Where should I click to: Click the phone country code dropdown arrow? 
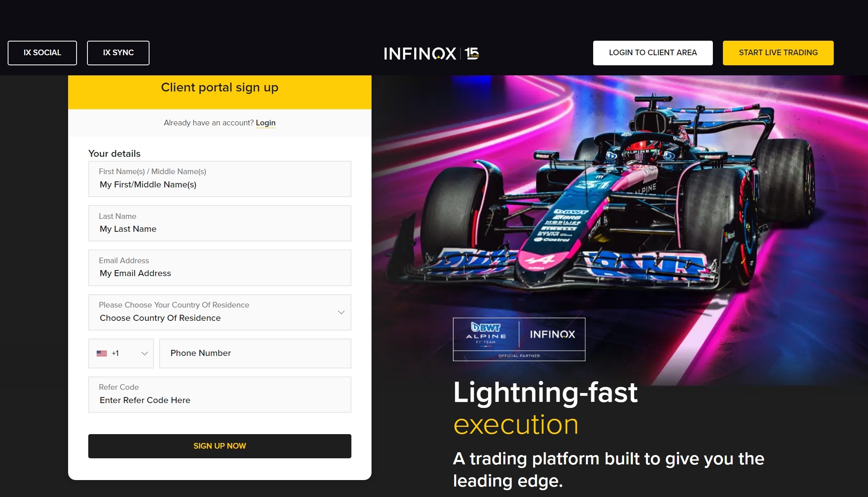[x=144, y=353]
